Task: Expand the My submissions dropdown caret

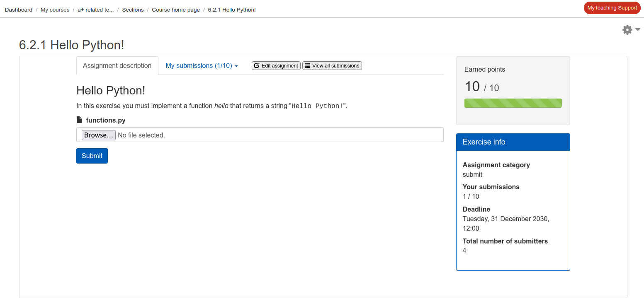Action: (x=236, y=66)
